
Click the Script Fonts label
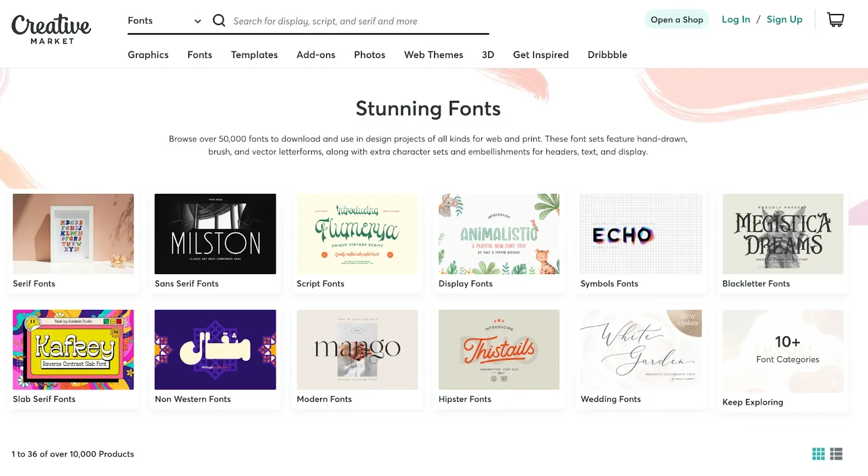[321, 284]
